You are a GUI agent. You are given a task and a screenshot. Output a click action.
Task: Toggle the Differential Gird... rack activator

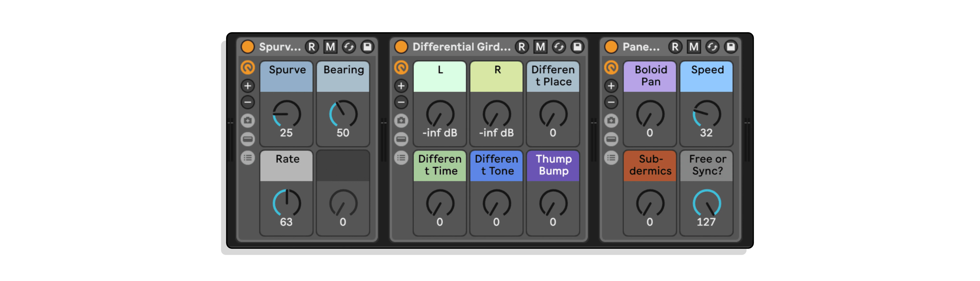pyautogui.click(x=401, y=47)
